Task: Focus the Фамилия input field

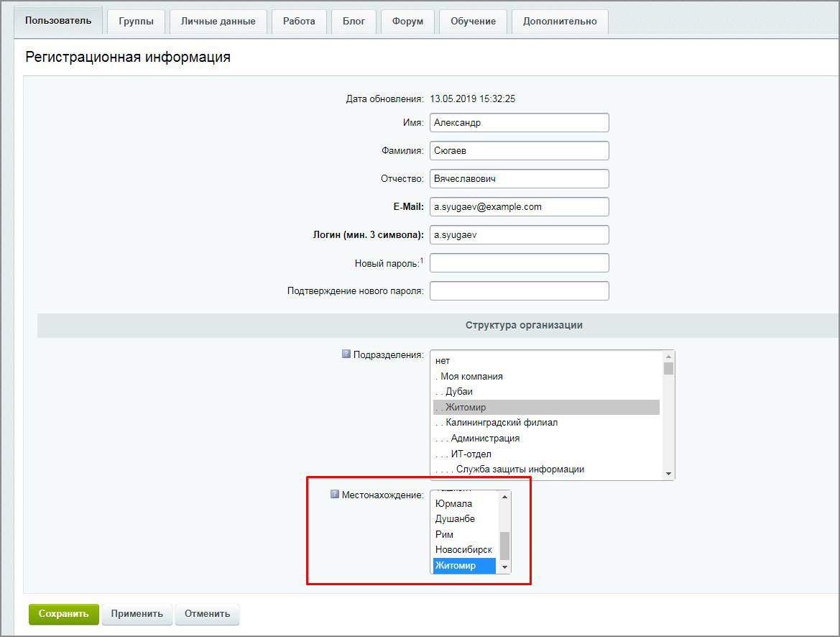Action: (x=519, y=151)
